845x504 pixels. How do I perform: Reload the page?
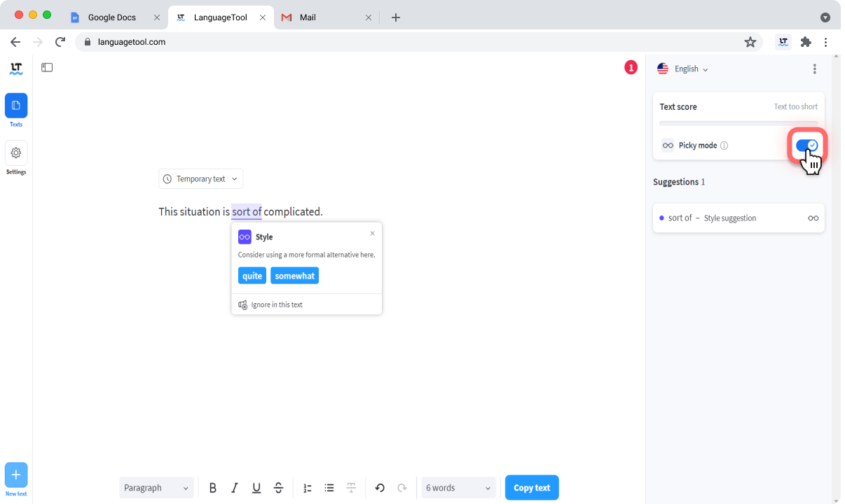click(60, 42)
